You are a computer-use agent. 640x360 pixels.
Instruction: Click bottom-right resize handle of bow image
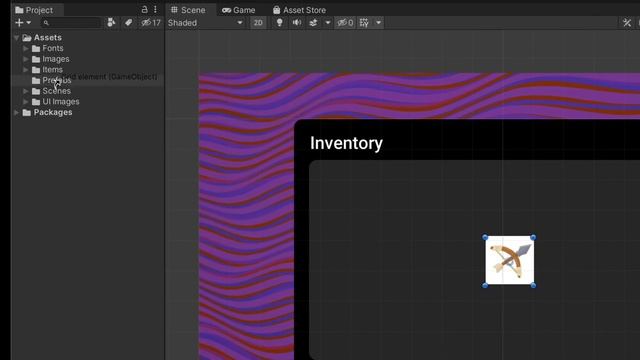click(x=533, y=285)
